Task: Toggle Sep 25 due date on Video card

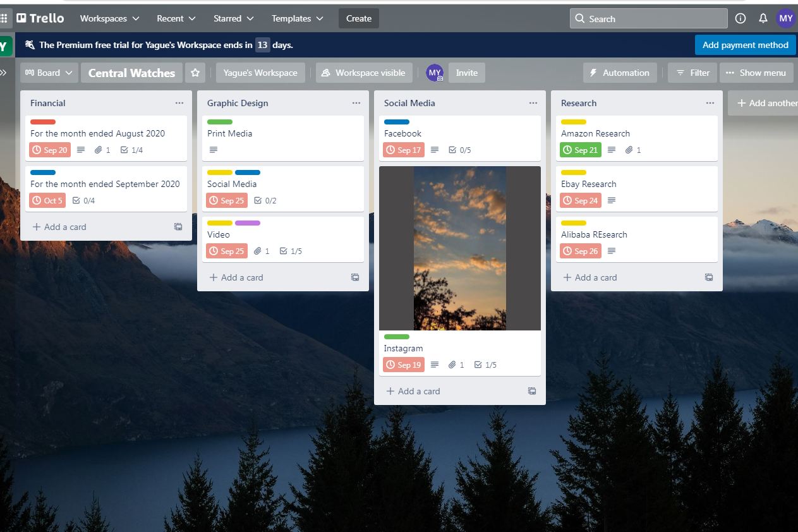Action: coord(227,251)
